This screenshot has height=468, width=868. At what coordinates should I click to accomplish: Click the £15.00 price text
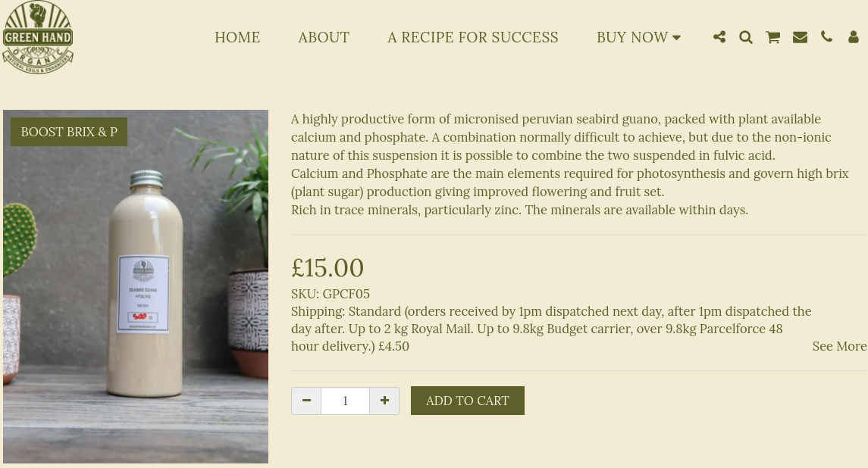[327, 267]
